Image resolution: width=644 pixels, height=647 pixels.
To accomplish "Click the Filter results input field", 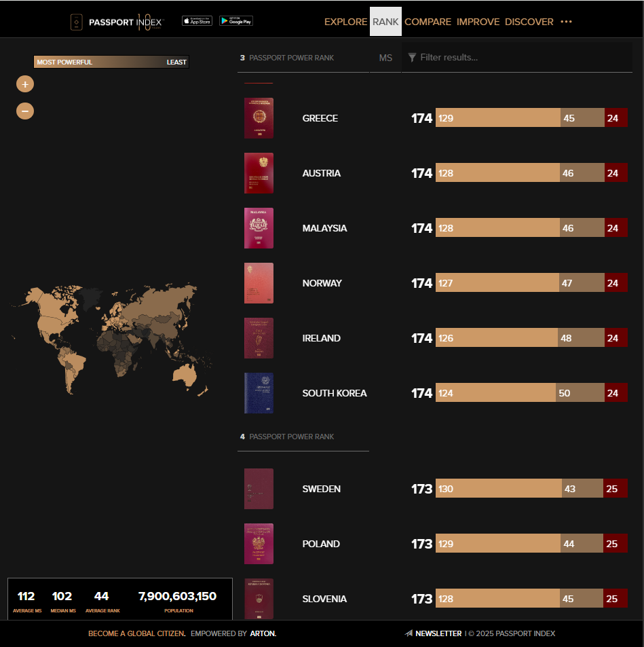I will coord(523,58).
